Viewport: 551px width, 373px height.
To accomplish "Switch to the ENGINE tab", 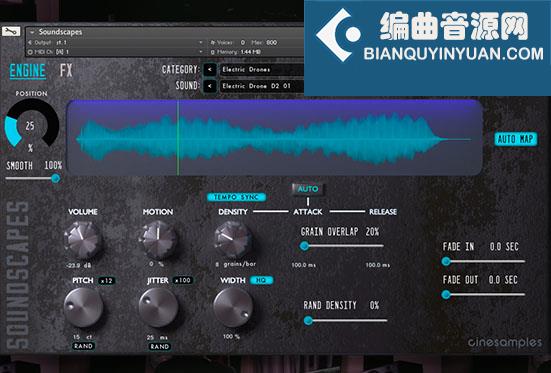I will (27, 71).
